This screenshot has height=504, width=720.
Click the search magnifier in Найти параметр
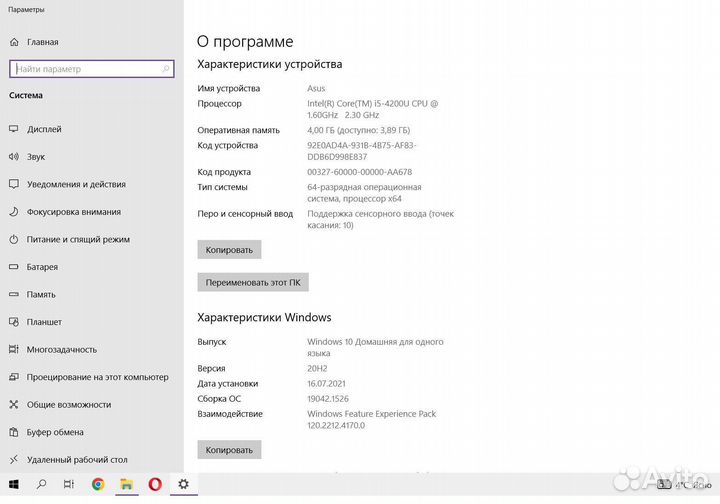click(x=166, y=69)
